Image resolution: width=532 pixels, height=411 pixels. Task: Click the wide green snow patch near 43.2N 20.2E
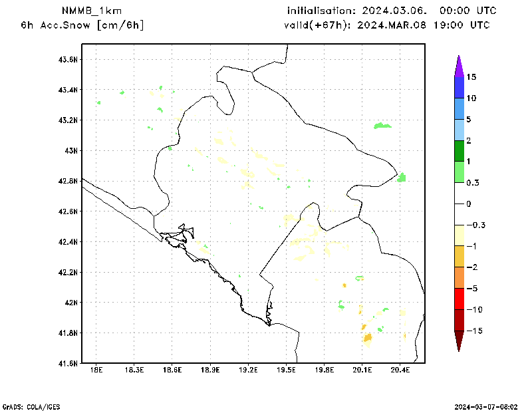click(x=382, y=126)
